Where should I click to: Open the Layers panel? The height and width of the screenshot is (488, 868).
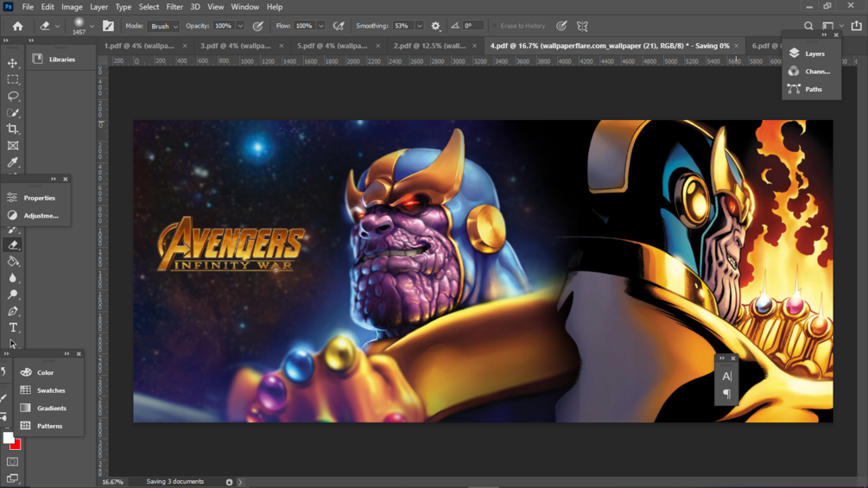click(808, 54)
